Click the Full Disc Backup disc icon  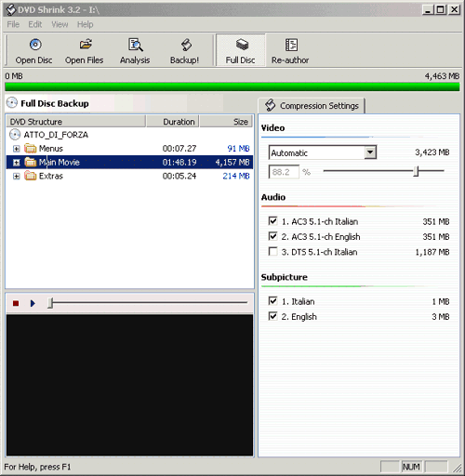pyautogui.click(x=12, y=103)
